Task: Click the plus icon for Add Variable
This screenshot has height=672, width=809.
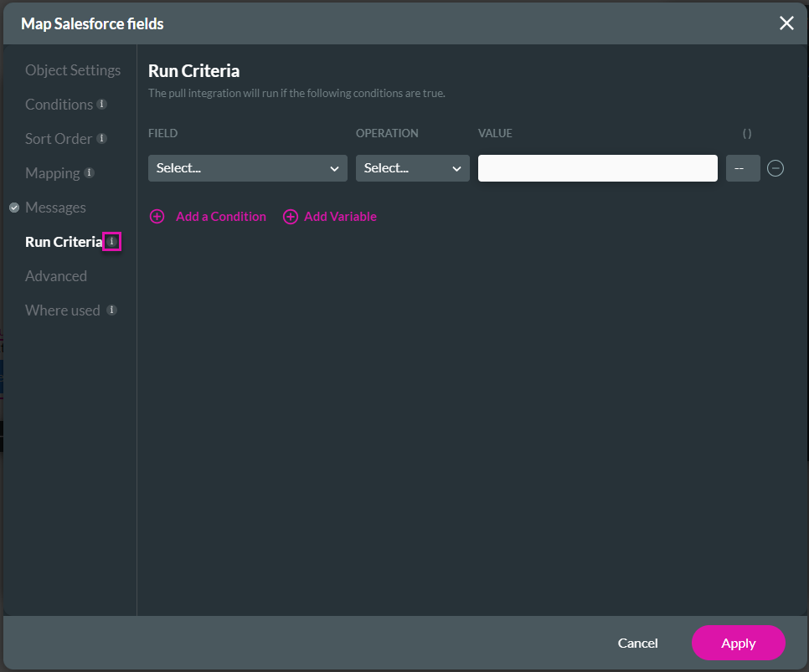Action: coord(291,217)
